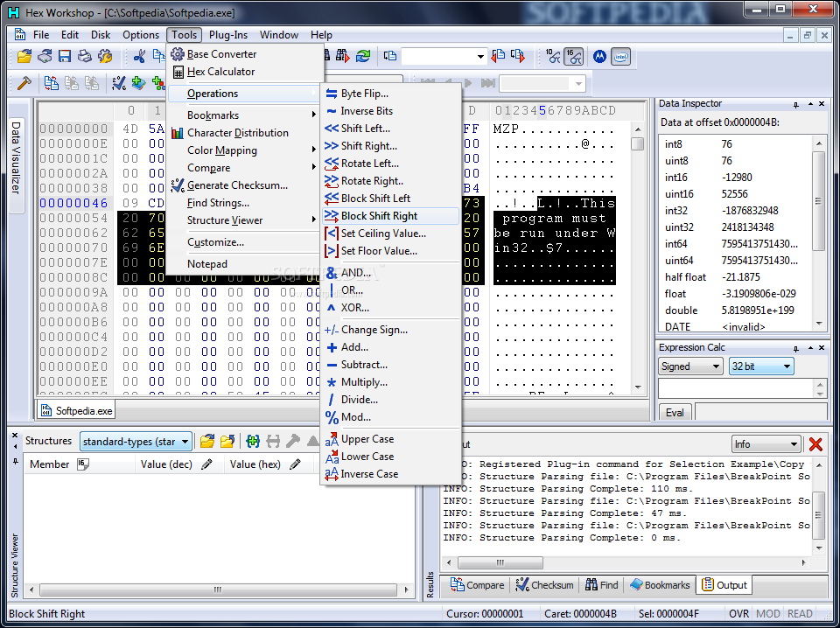Viewport: 840px width, 628px height.
Task: Click red X clear output icon
Action: (815, 443)
